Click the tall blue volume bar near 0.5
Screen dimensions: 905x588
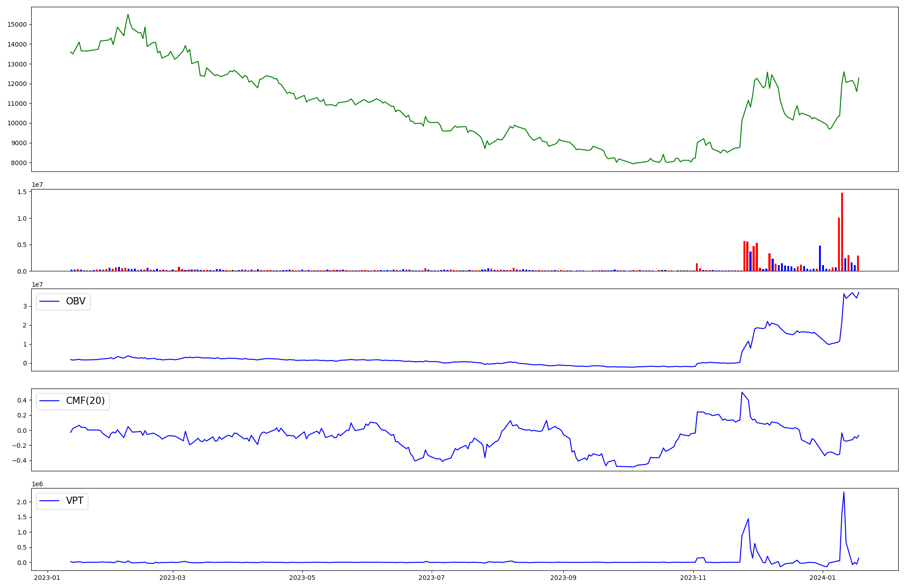coord(820,258)
